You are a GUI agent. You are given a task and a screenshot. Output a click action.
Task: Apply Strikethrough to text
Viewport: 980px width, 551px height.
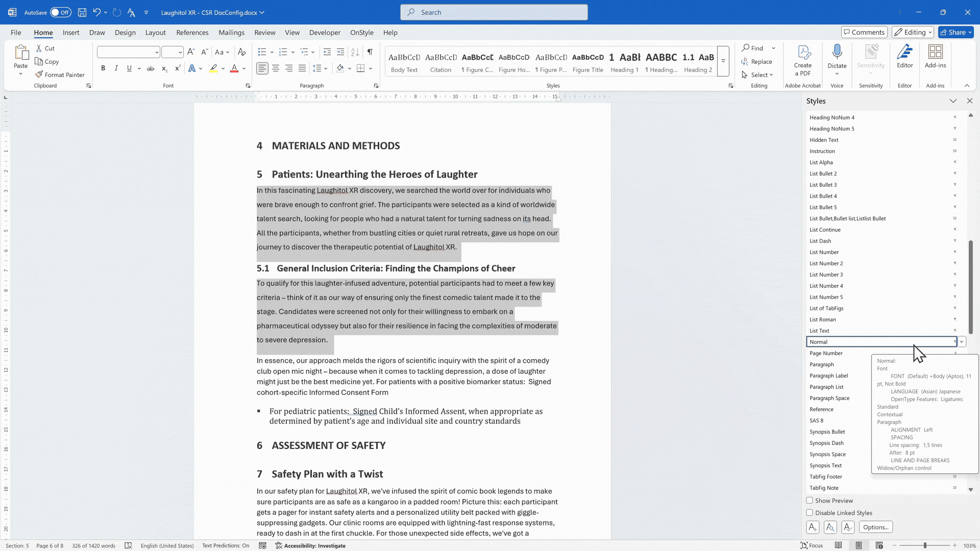tap(151, 68)
